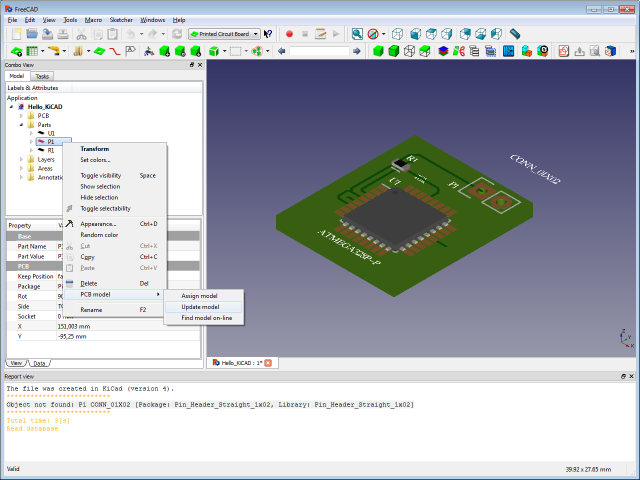Select Toggle visibility in context menu

(x=115, y=176)
